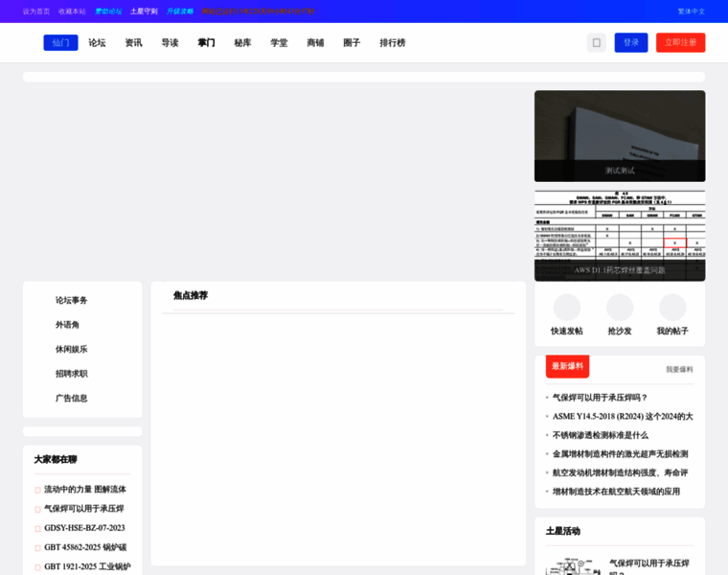Click the 抢沙发 label
Viewport: 728px width, 575px height.
[620, 332]
